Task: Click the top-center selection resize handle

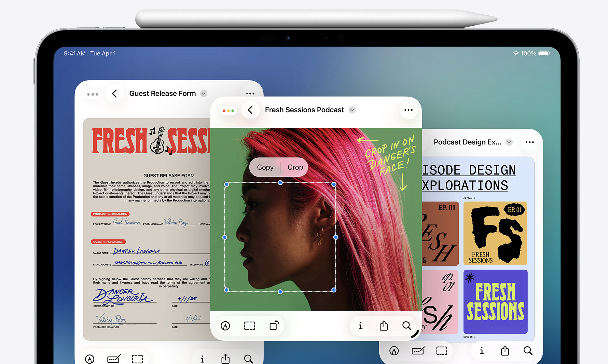Action: (x=280, y=183)
